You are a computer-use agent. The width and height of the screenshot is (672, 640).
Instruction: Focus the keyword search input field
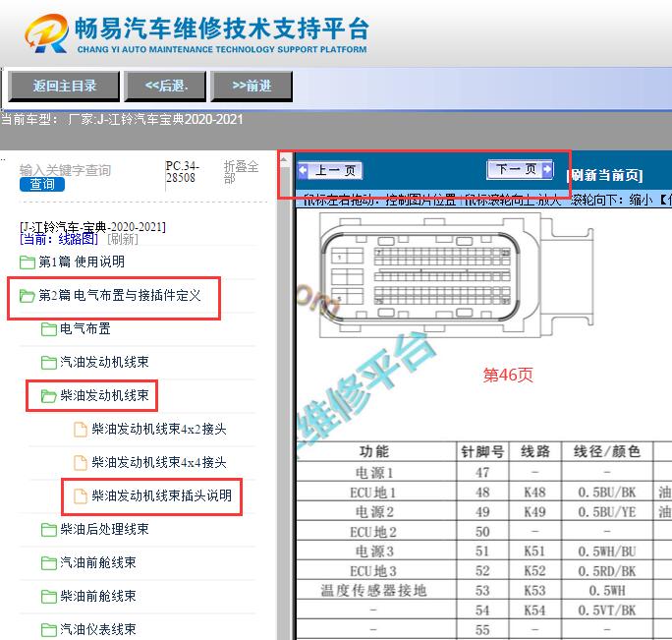pos(65,170)
